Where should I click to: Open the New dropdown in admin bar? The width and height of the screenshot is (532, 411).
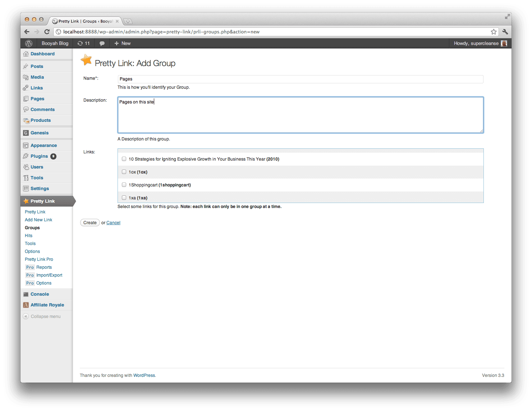(x=122, y=43)
